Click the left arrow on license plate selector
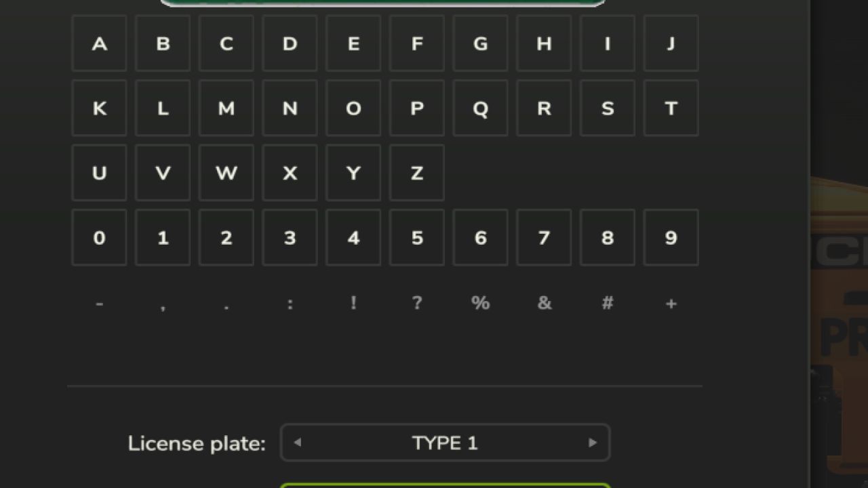 click(x=296, y=442)
